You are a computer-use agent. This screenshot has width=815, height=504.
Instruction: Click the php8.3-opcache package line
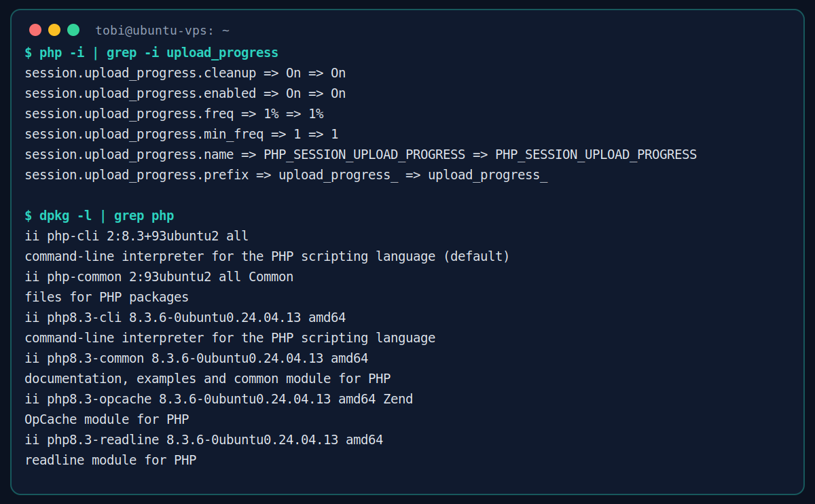point(219,399)
